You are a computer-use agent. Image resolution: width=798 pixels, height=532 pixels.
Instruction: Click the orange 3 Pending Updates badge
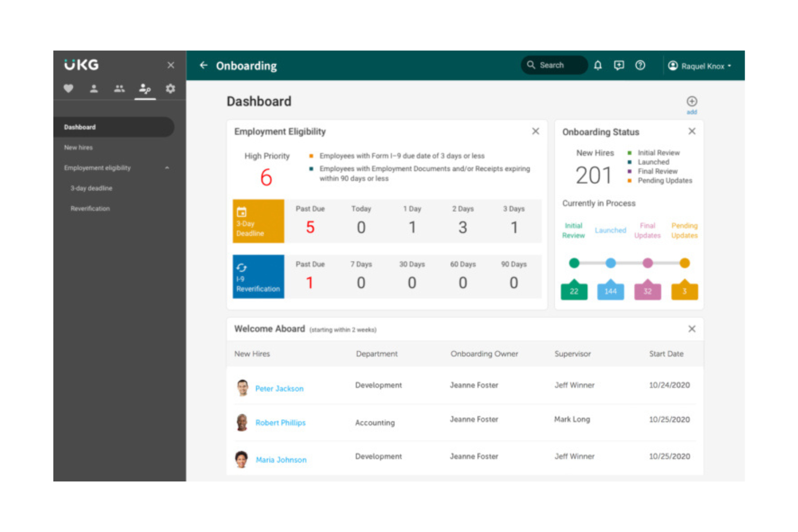[684, 290]
